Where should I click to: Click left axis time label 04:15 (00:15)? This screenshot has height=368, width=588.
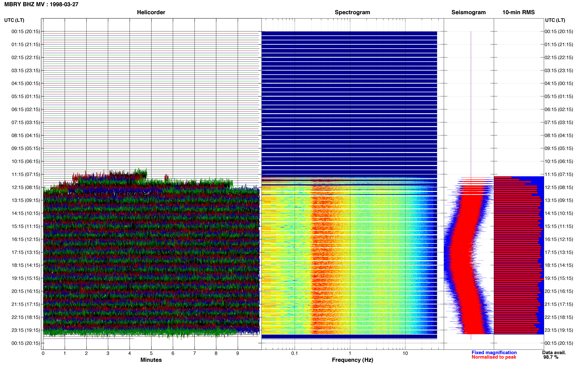pyautogui.click(x=26, y=83)
